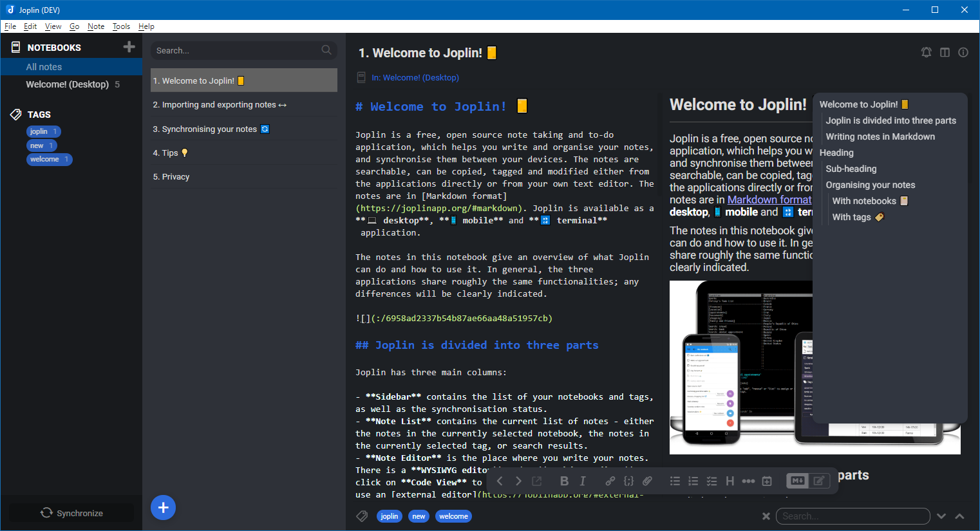Click the note list Search field
This screenshot has height=531, width=980.
[x=244, y=50]
